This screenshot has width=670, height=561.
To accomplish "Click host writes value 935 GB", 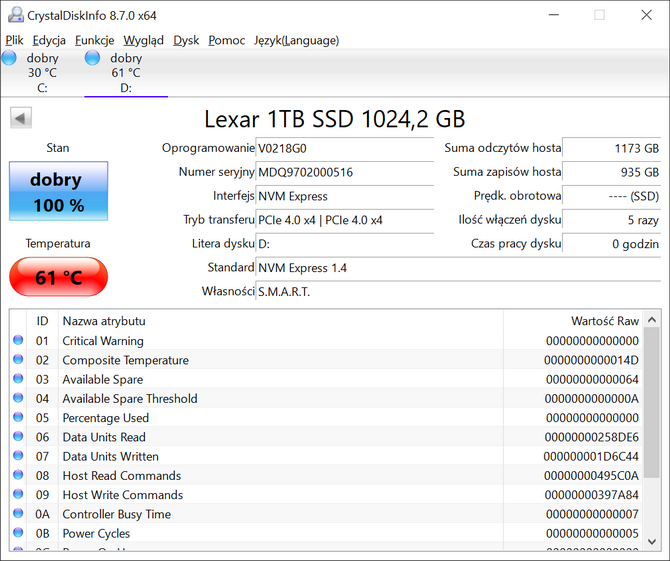I will (x=611, y=172).
